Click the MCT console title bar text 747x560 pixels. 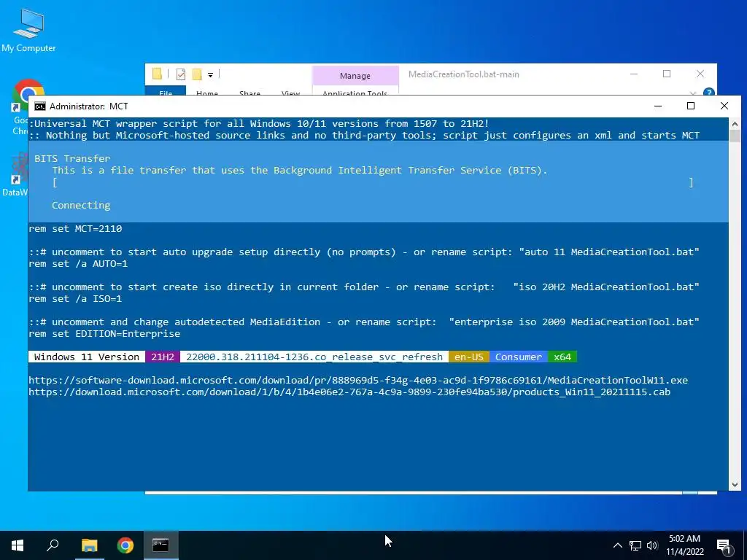click(88, 106)
